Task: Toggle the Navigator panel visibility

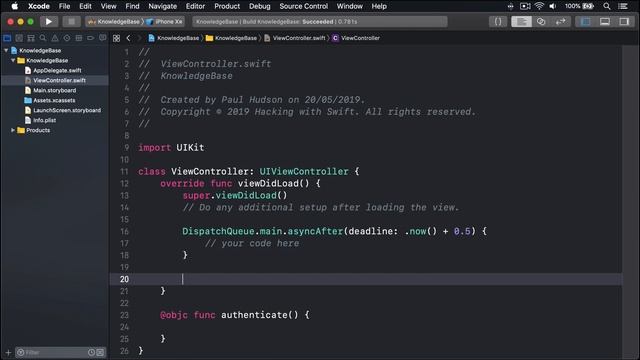Action: click(585, 22)
